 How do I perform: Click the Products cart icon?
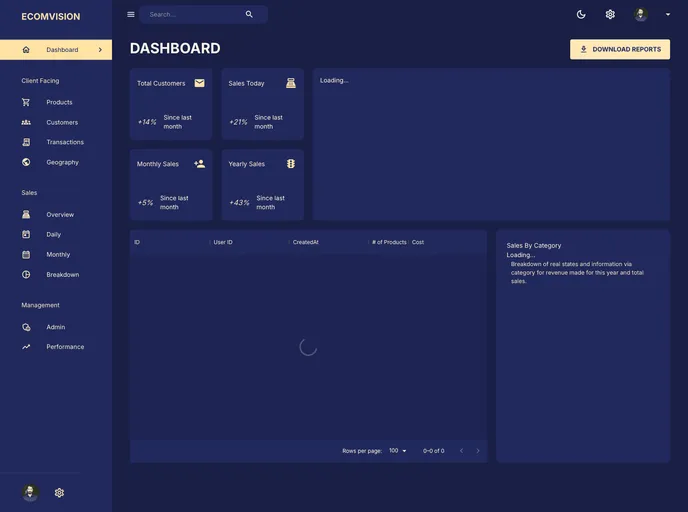[x=26, y=102]
